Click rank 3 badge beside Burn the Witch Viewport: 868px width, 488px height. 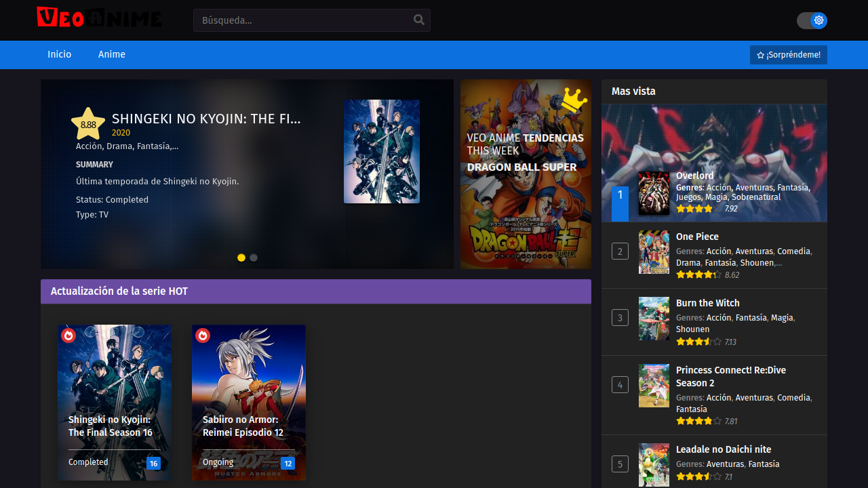point(620,317)
